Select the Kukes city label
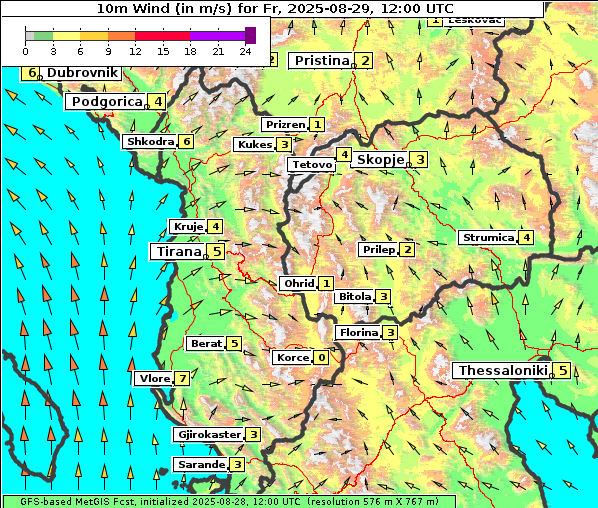This screenshot has width=598, height=508. (254, 145)
